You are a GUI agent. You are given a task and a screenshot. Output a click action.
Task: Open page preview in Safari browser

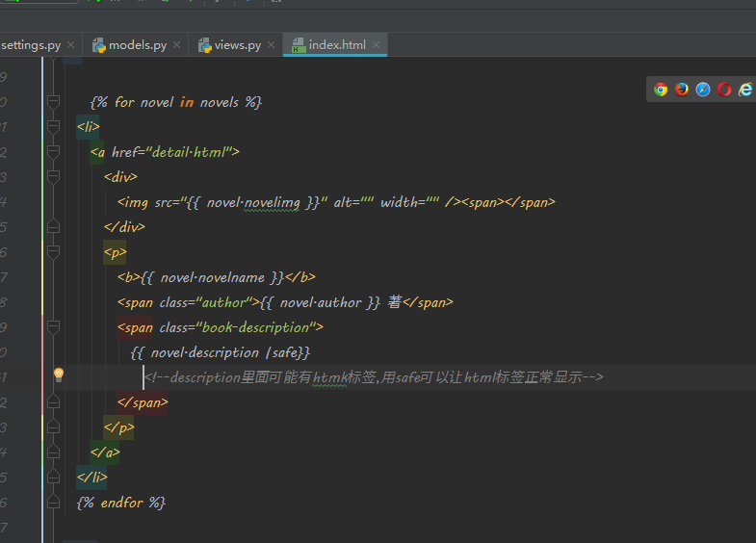703,90
